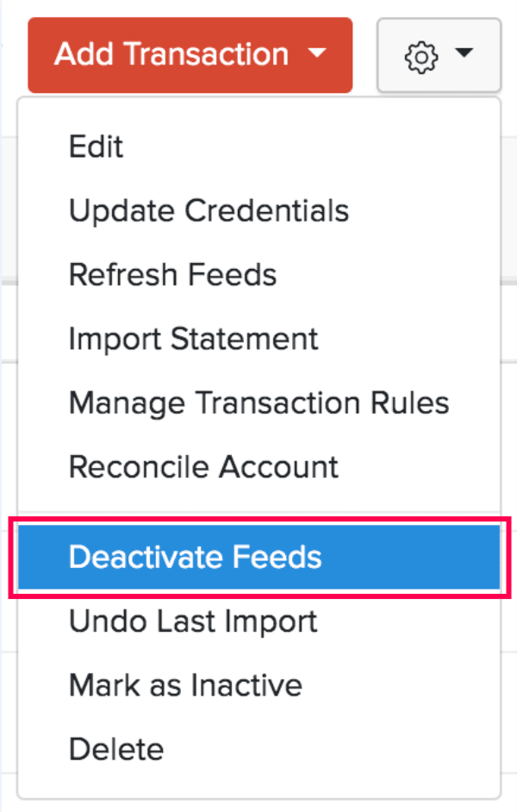
Task: Choose Mark as Inactive
Action: [185, 685]
